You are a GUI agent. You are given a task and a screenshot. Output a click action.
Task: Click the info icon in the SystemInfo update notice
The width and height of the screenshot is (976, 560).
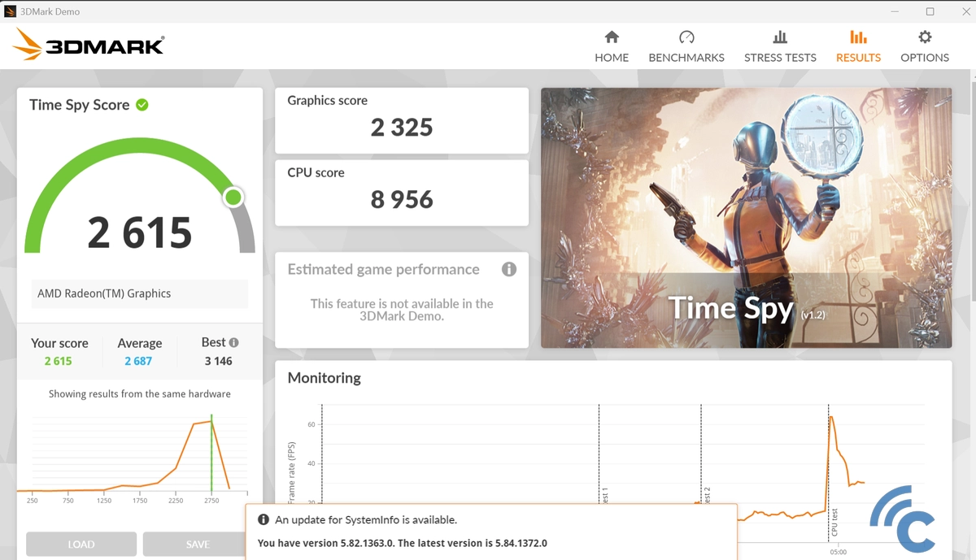(264, 520)
